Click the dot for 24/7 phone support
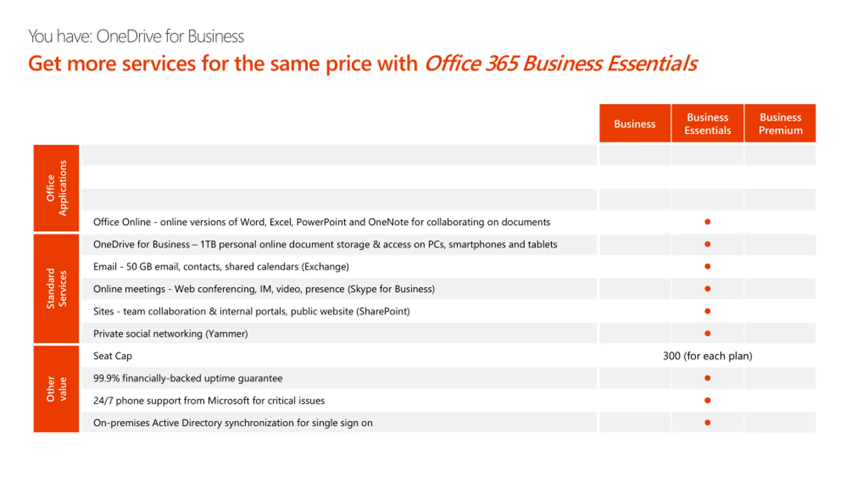Image resolution: width=868 pixels, height=488 pixels. 707,400
